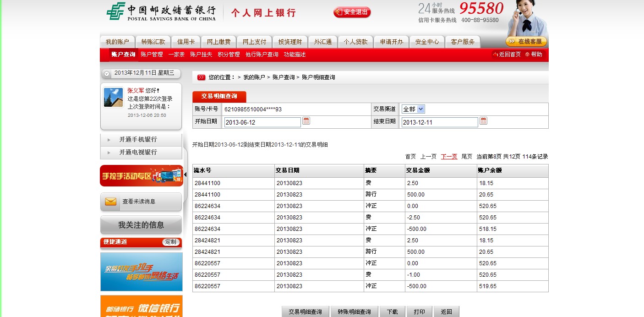Collapse the left sidebar with arrow handle

click(x=185, y=175)
